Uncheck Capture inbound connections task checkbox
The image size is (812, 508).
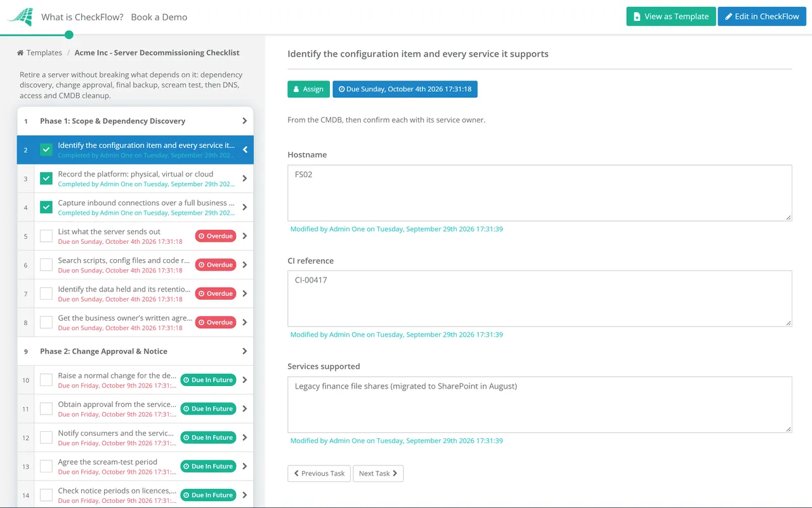coord(46,207)
